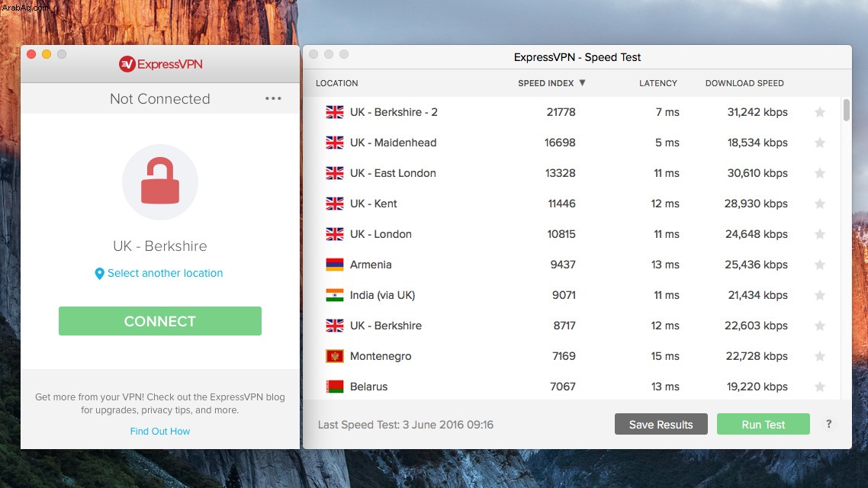Select the India (via UK) row label
This screenshot has height=488, width=868.
(383, 295)
